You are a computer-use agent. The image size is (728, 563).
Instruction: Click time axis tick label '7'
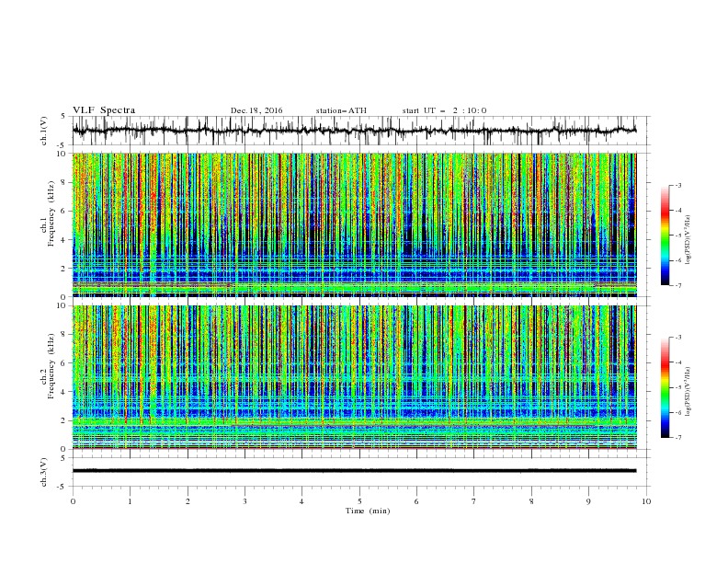coord(474,501)
